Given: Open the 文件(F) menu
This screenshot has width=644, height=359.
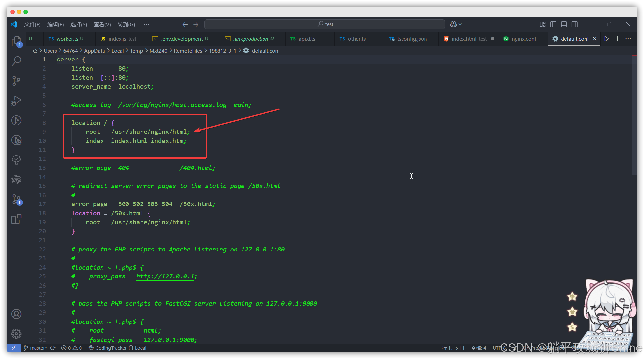Looking at the screenshot, I should tap(32, 24).
